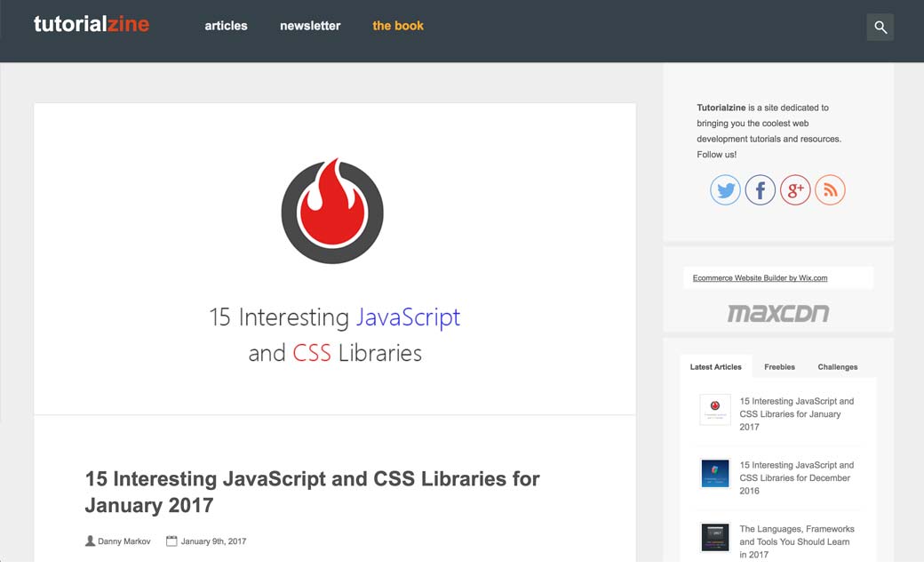Click the flame logo in article banner
Screen dimensions: 924x569
point(332,212)
